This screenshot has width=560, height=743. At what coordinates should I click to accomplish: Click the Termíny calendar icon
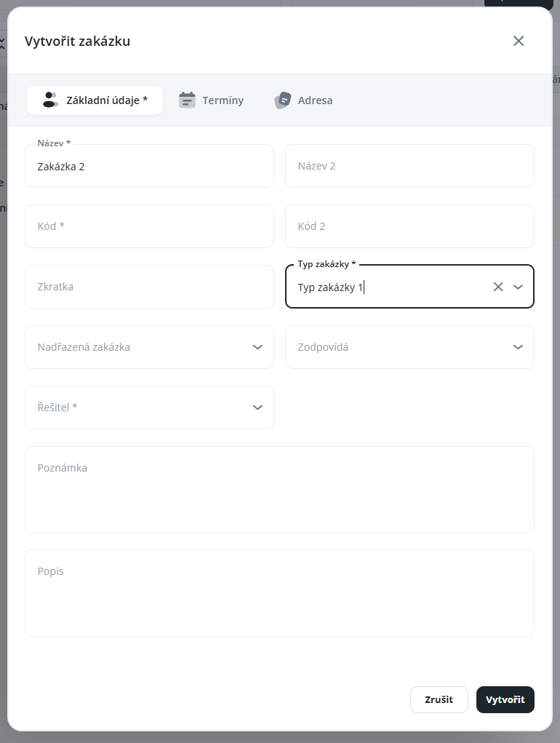188,100
